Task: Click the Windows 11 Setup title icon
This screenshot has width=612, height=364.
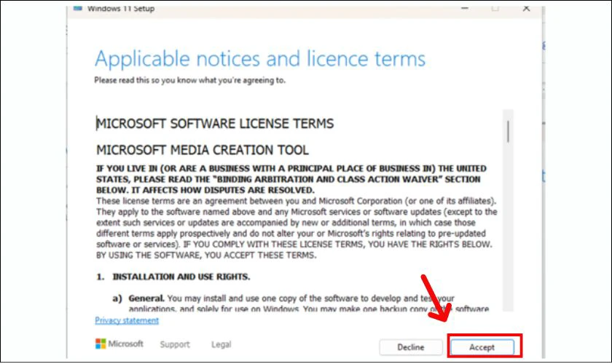Action: pos(78,8)
